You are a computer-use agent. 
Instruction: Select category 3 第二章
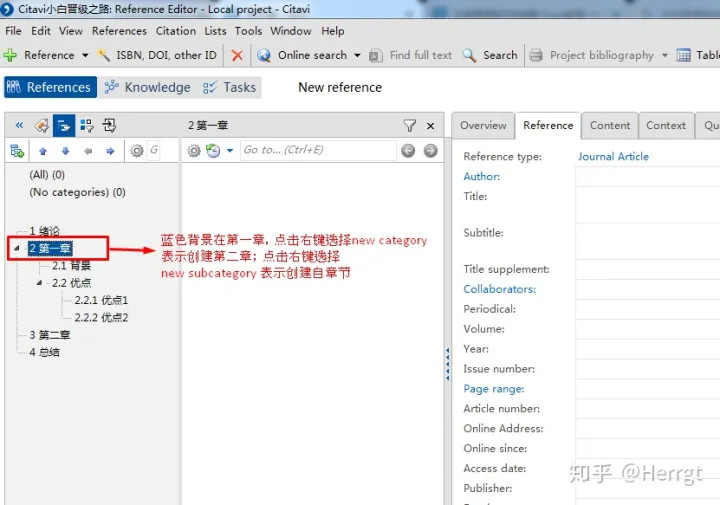50,335
